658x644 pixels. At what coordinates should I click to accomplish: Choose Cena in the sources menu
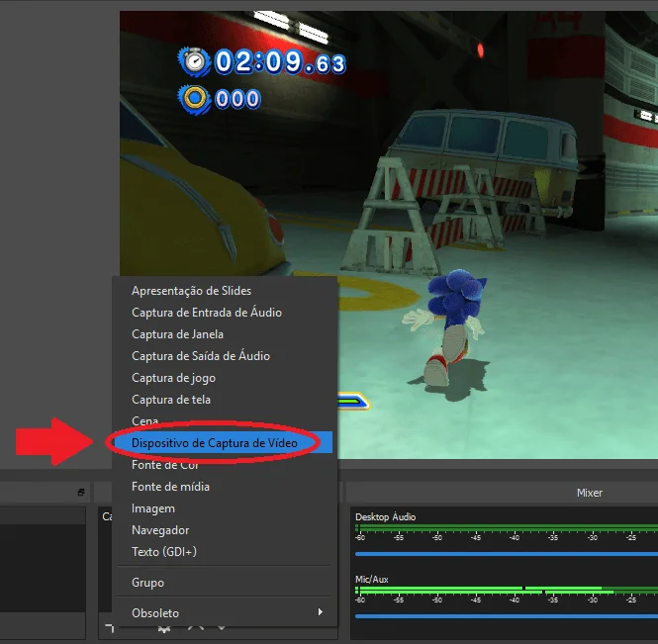(225, 420)
